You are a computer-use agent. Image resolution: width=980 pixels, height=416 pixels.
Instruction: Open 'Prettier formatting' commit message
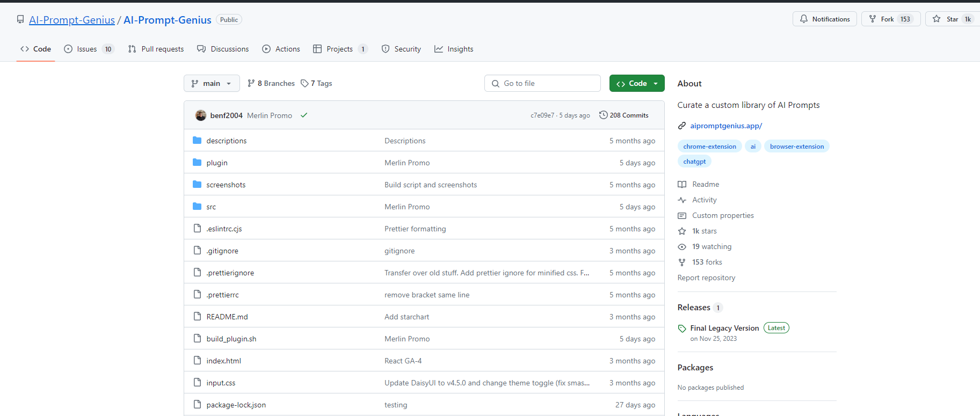(x=415, y=229)
